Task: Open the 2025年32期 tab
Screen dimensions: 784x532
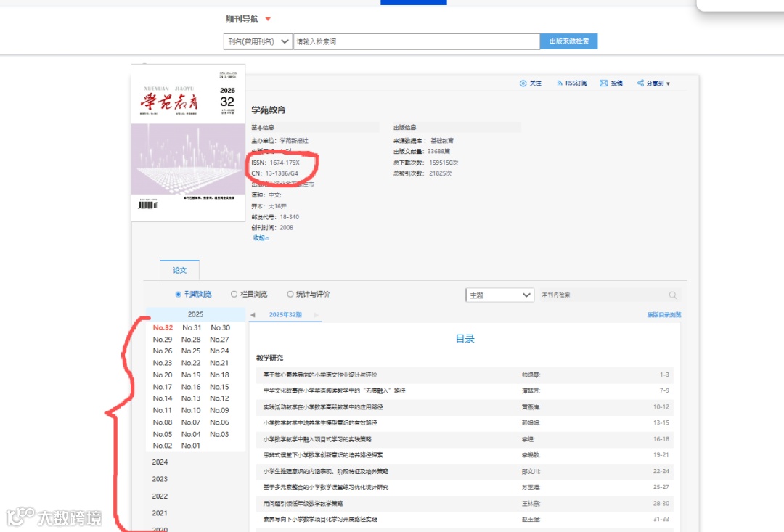Action: pos(285,314)
